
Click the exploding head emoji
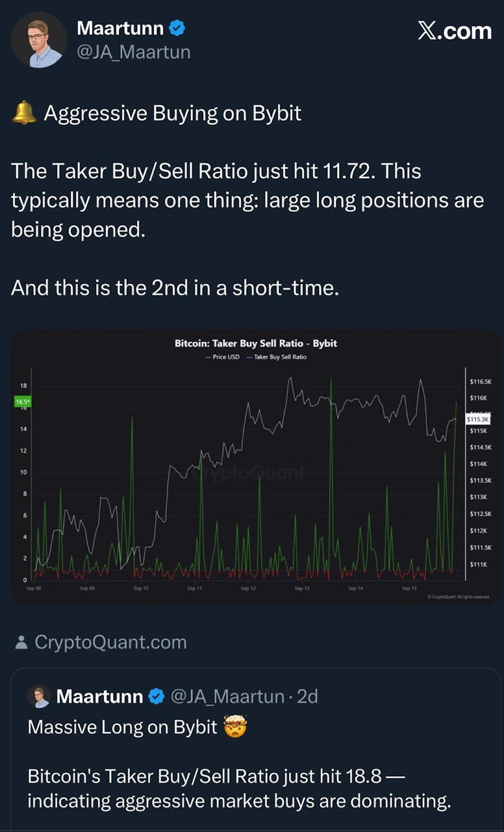236,726
